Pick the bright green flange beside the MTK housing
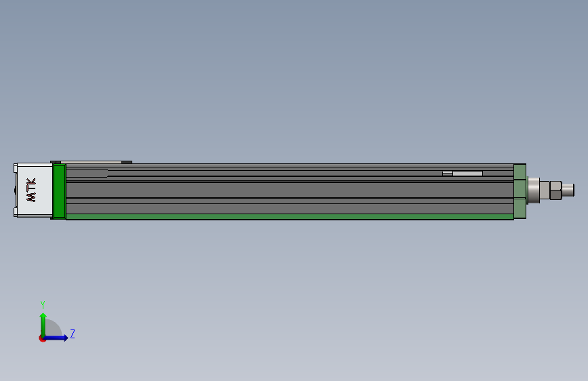Screen dimensions: 588x381 click(x=59, y=191)
